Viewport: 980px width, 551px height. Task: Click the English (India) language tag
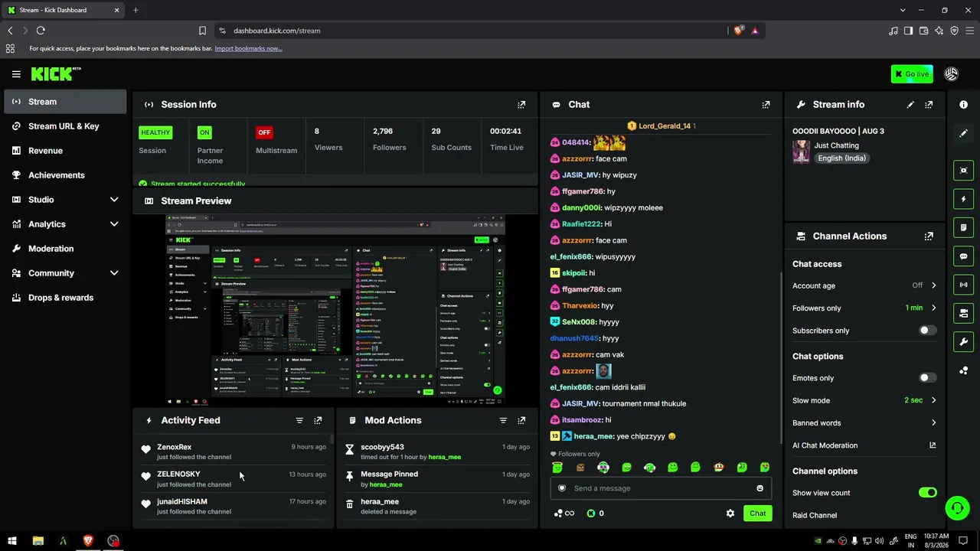pyautogui.click(x=841, y=158)
